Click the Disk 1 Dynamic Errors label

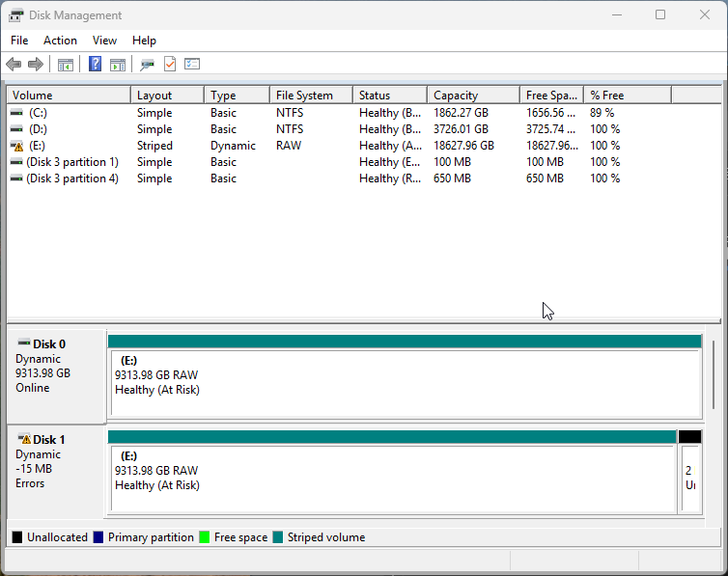(56, 471)
